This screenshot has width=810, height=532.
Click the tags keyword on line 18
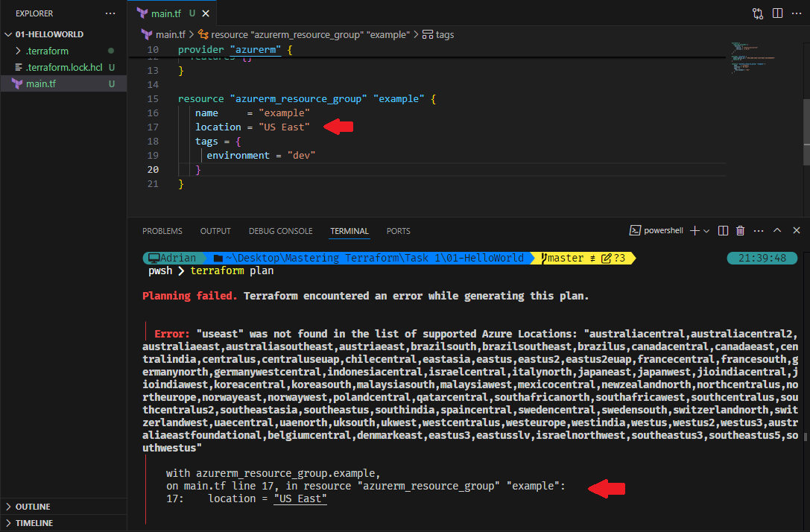(x=206, y=141)
